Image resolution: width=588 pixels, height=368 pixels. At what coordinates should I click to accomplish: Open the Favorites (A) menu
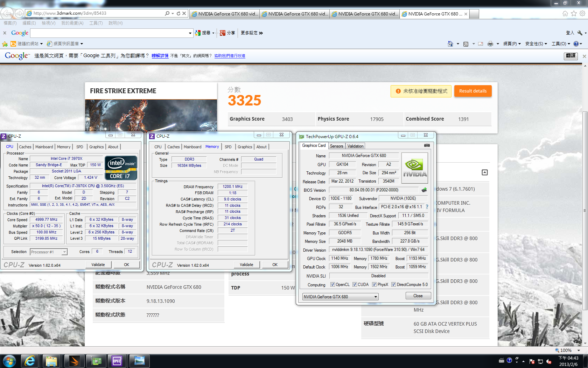(x=72, y=23)
